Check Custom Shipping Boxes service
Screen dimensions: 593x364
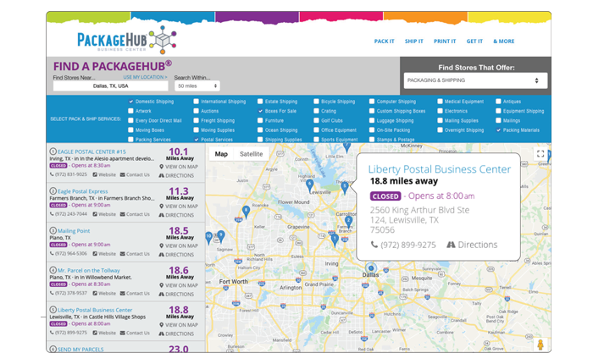coord(372,111)
